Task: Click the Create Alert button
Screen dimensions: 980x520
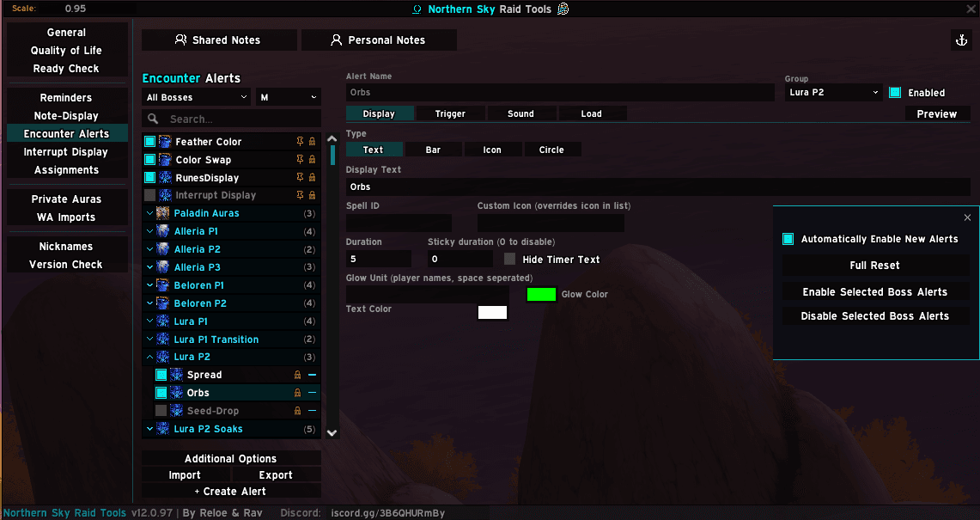Action: 231,492
